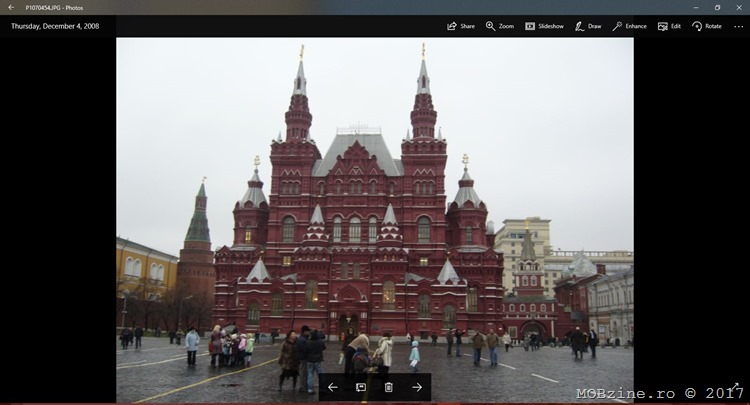This screenshot has height=405, width=750.
Task: Click the Red Square museum photo
Action: click(x=374, y=200)
